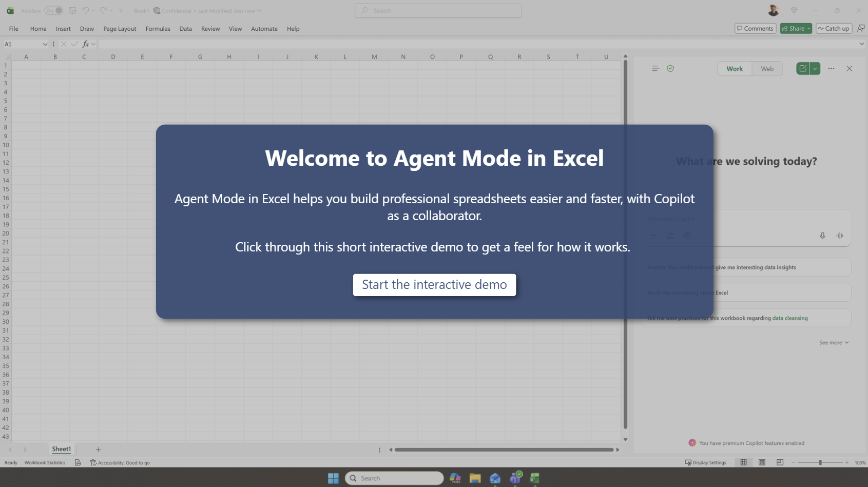Toggle the AutoSave switch
The height and width of the screenshot is (487, 868).
coord(53,10)
